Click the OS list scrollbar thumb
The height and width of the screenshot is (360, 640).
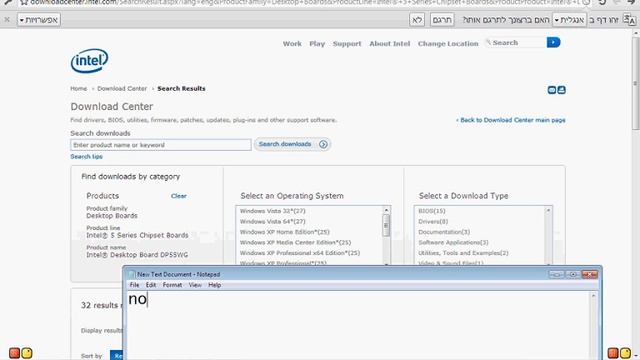point(386,225)
